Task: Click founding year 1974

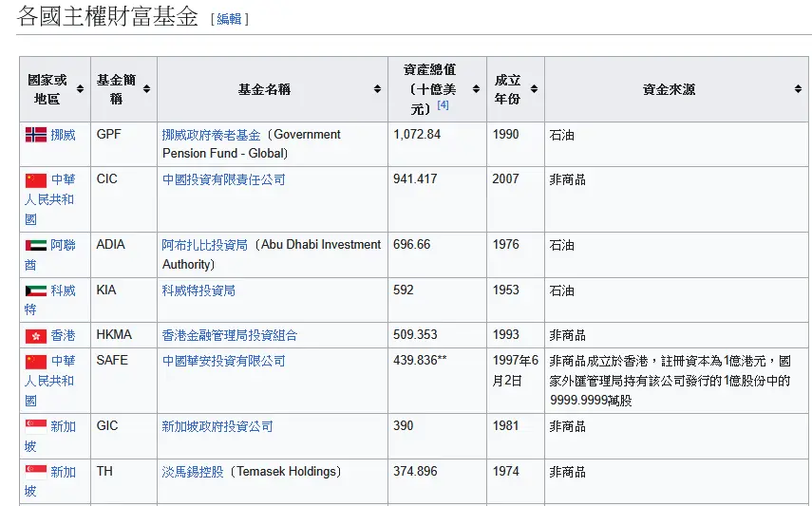Action: 505,471
